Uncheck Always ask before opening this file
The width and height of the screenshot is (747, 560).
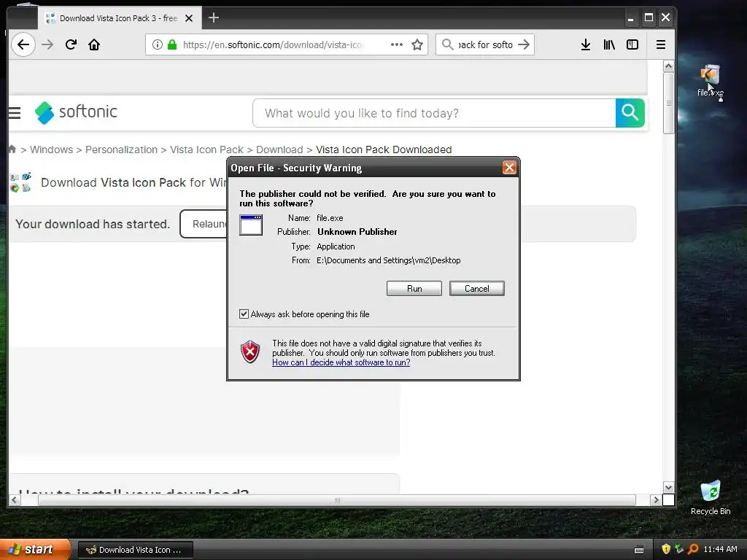point(244,314)
